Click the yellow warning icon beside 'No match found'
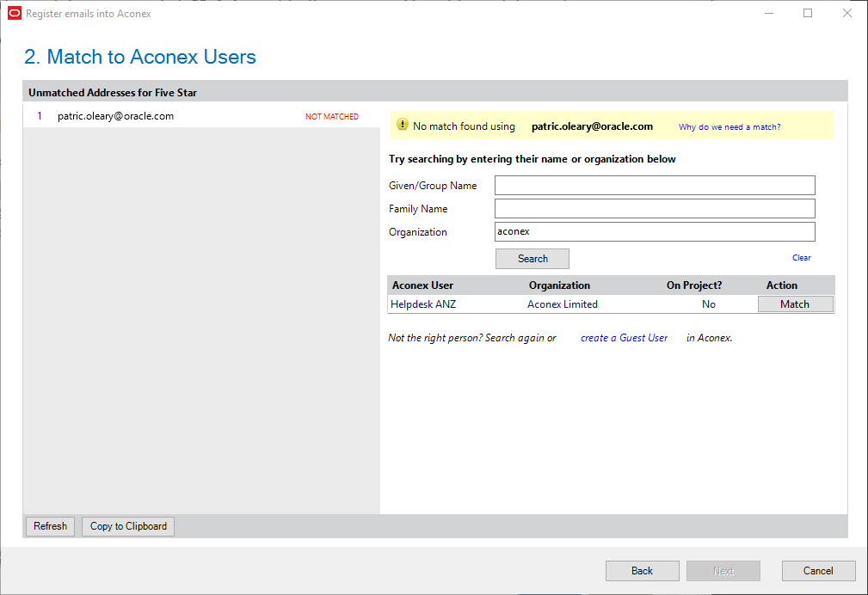This screenshot has height=595, width=868. tap(403, 125)
